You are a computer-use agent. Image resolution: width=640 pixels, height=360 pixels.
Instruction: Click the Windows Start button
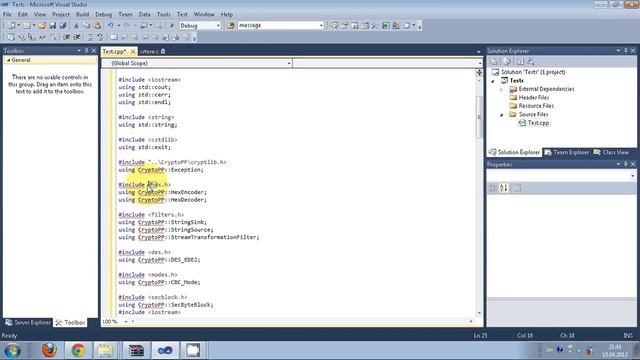pos(13,351)
